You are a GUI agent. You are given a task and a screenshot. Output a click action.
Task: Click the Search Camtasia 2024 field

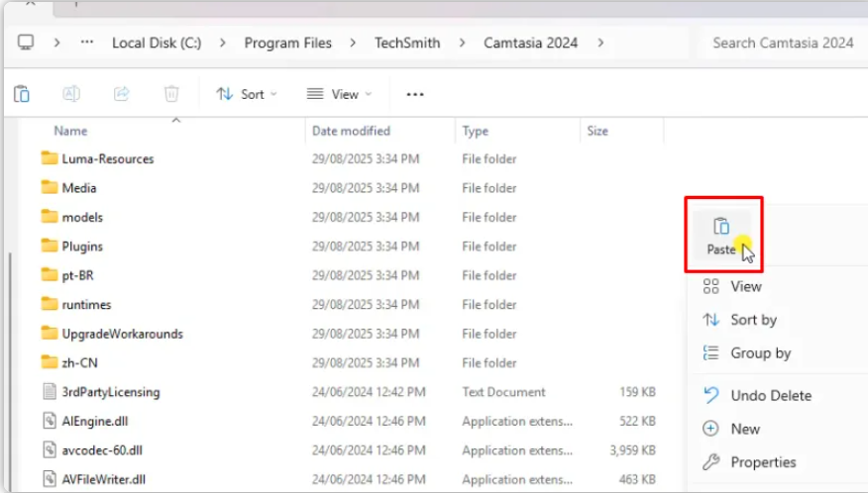(783, 43)
